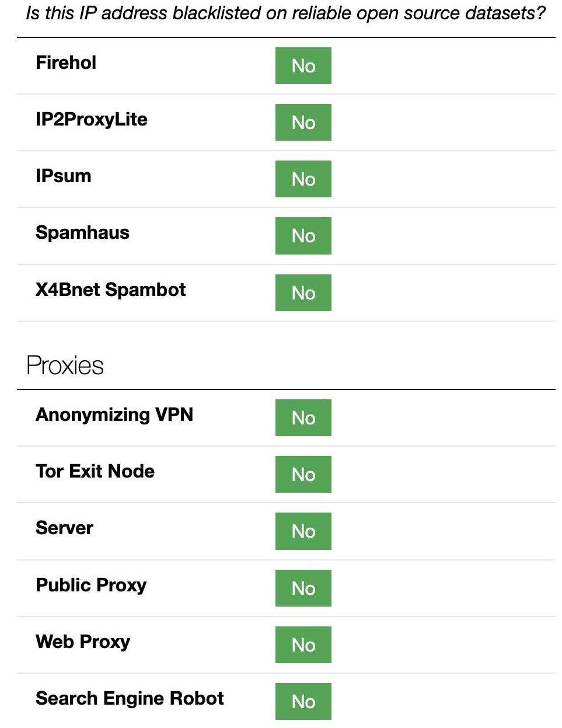Click the Server "No" status badge
The width and height of the screenshot is (562, 728).
(303, 531)
